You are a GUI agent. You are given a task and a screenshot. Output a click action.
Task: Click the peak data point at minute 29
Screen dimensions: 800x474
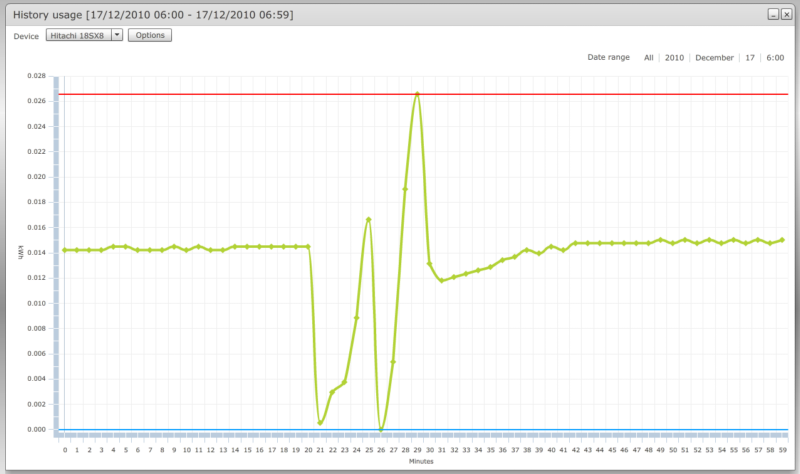[x=417, y=94]
